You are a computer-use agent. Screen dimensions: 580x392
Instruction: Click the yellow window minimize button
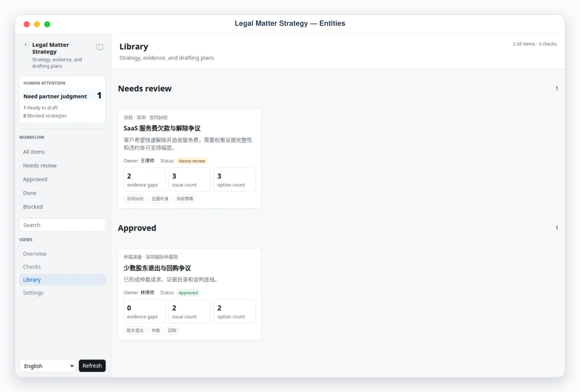(x=37, y=24)
